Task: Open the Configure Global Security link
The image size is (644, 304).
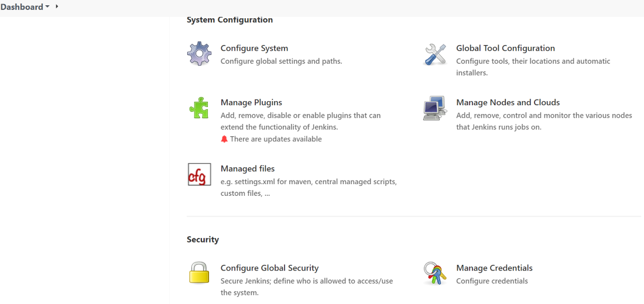Action: coord(269,268)
